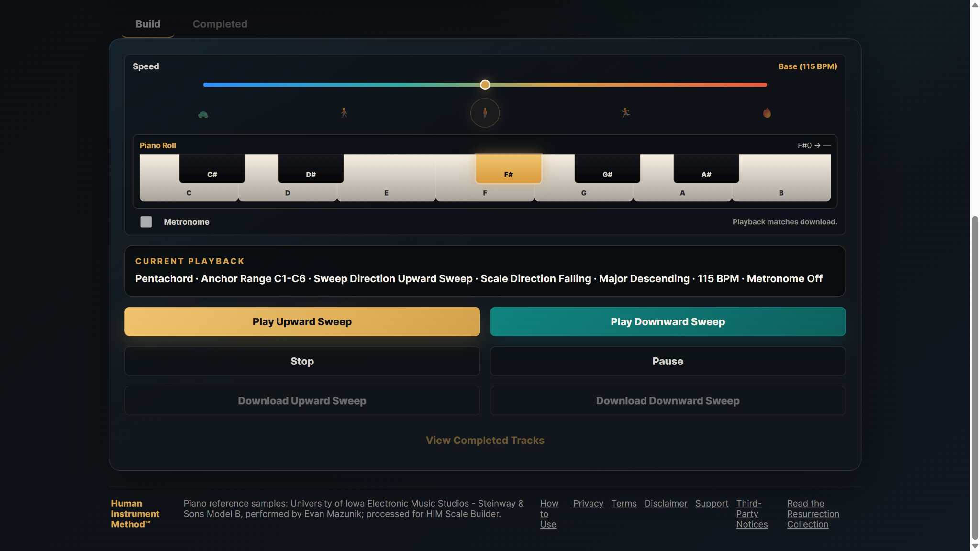Screen dimensions: 980x551
Task: Select the standing person base speed icon
Action: 485,113
